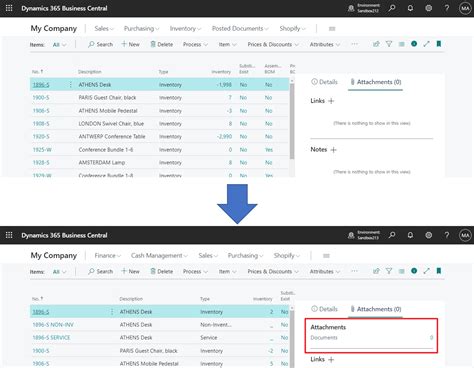The width and height of the screenshot is (474, 368).
Task: Click Dynamics 365 Business Central title, lower screenshot
Action: 64,235
